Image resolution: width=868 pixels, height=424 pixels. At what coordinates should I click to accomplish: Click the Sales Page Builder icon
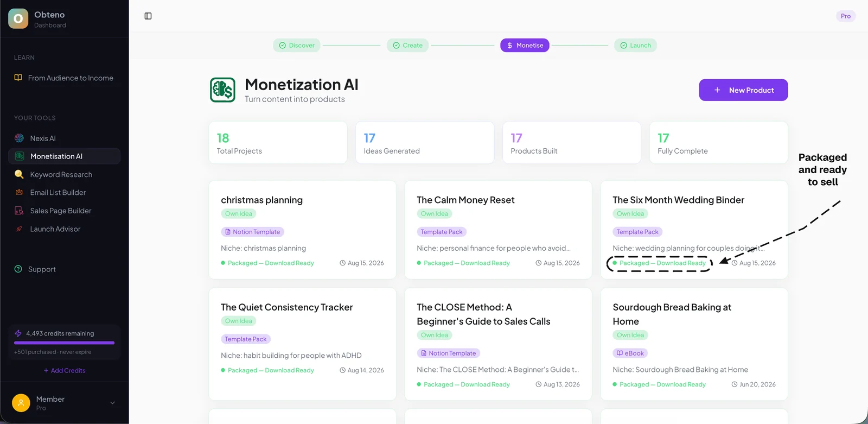coord(20,211)
